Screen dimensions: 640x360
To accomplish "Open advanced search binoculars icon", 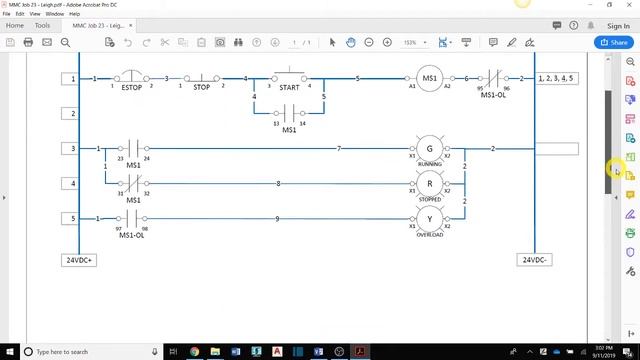I will pos(238,42).
